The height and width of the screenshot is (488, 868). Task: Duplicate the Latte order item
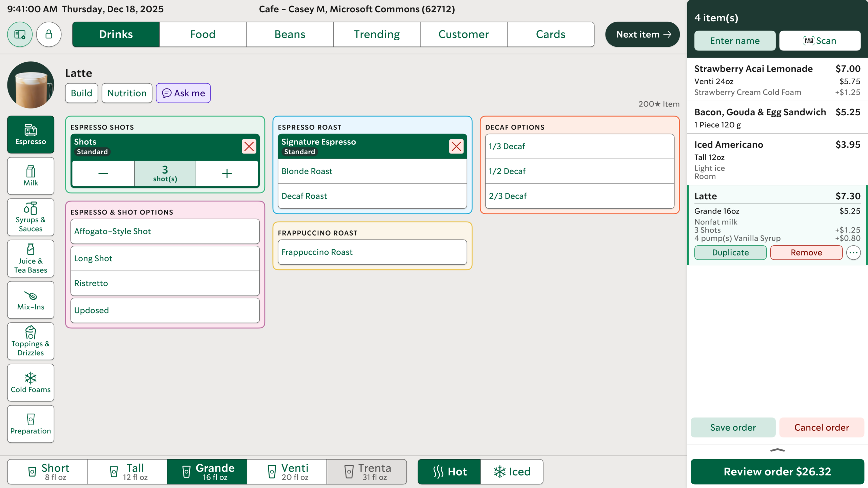click(730, 252)
